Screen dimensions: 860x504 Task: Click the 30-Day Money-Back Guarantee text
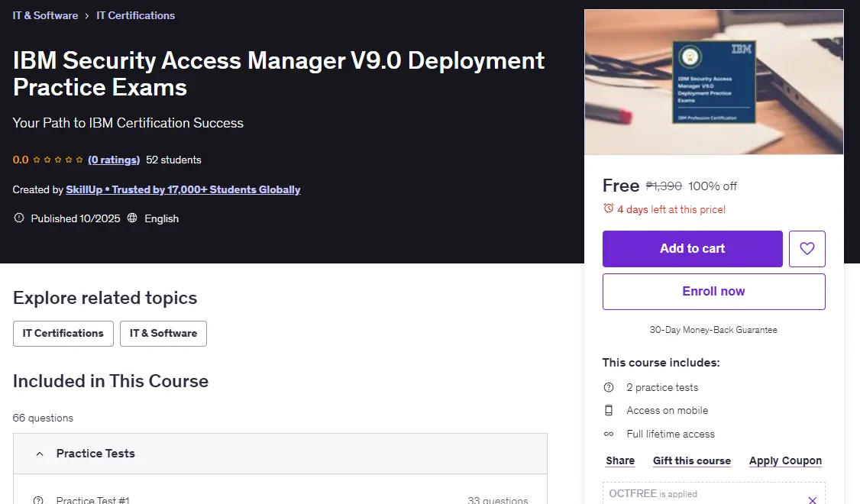coord(713,330)
